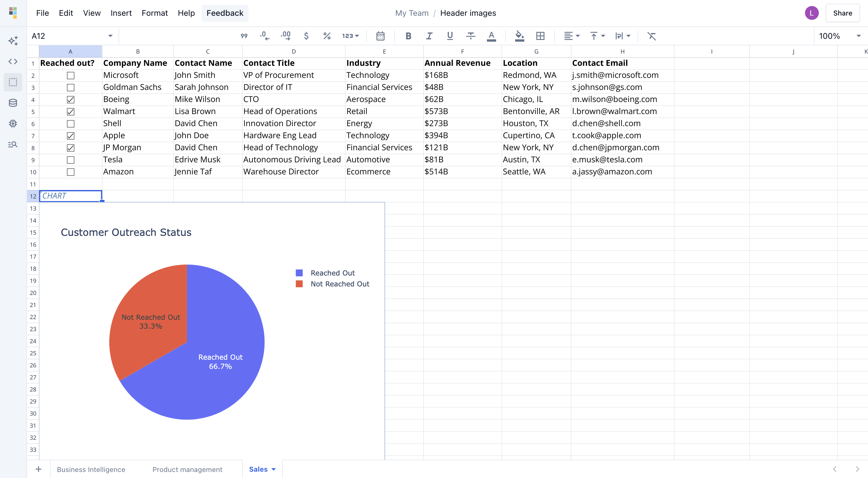Open the Insert menu

[121, 13]
